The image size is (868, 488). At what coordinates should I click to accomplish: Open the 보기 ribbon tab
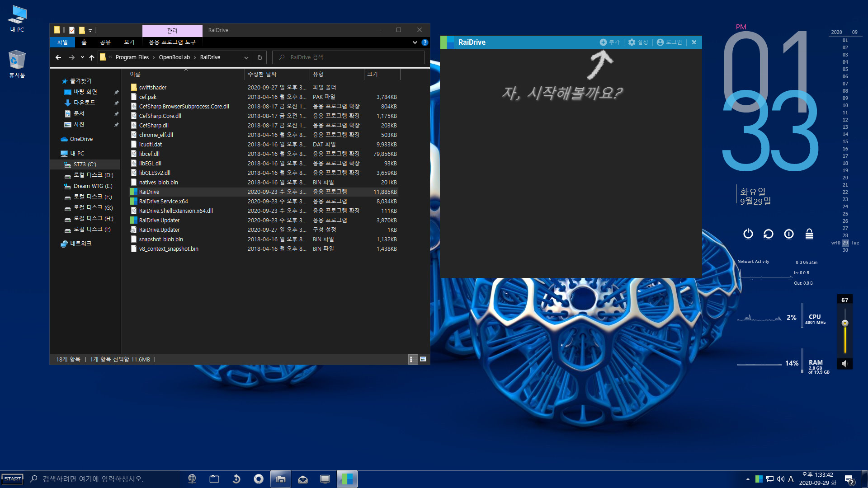point(129,42)
